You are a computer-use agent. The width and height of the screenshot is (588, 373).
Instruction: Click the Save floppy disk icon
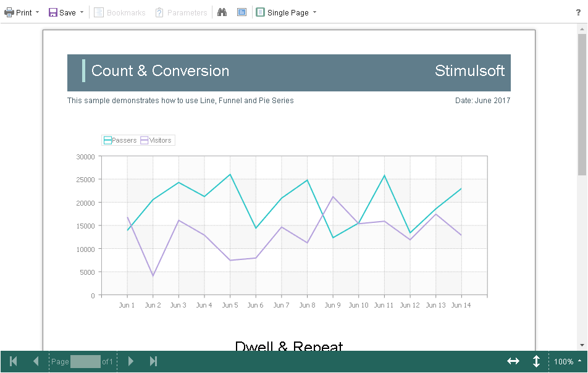tap(53, 12)
